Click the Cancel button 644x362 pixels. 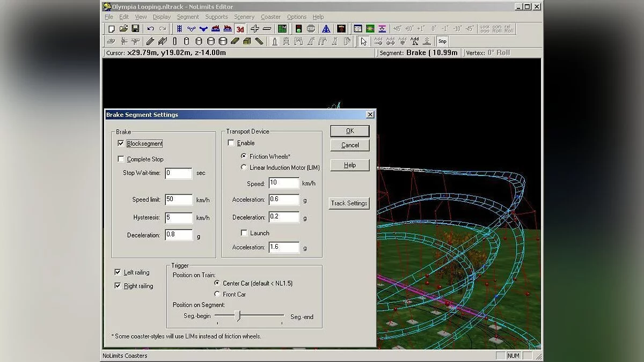click(x=350, y=145)
